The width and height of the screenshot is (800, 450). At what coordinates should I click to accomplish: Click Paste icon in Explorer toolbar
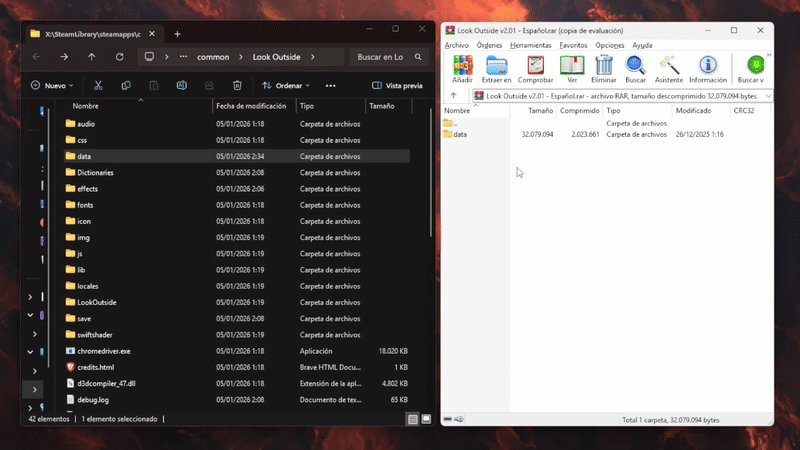(154, 86)
